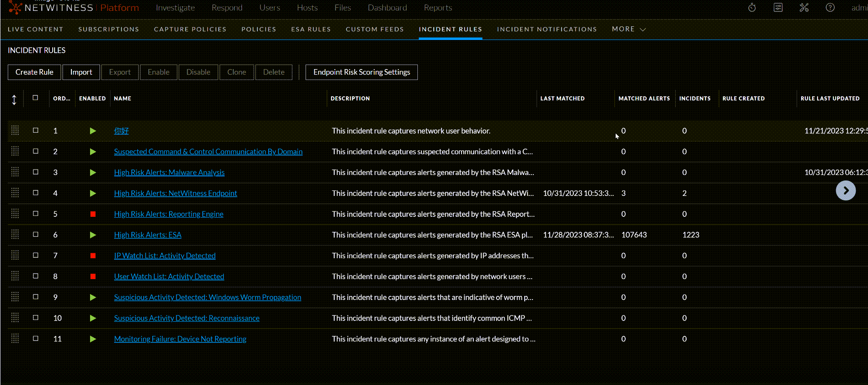Check the select-all checkbox in table header
This screenshot has width=868, height=385.
[35, 98]
